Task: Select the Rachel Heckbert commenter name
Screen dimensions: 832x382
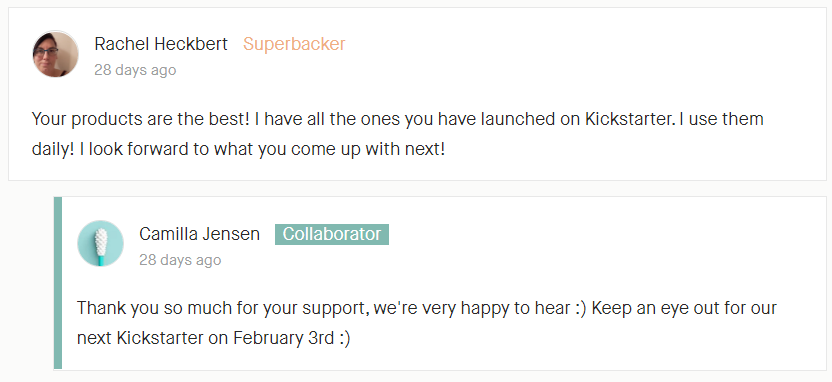Action: coord(161,44)
